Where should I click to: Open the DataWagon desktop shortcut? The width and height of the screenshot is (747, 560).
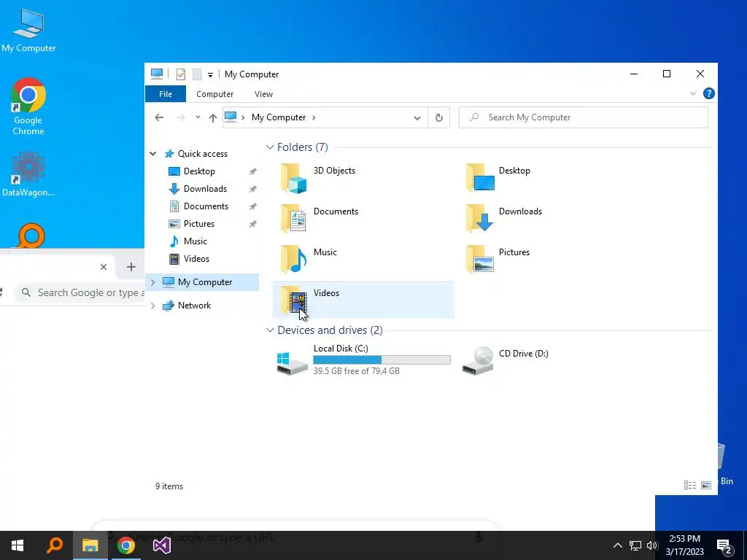[28, 174]
